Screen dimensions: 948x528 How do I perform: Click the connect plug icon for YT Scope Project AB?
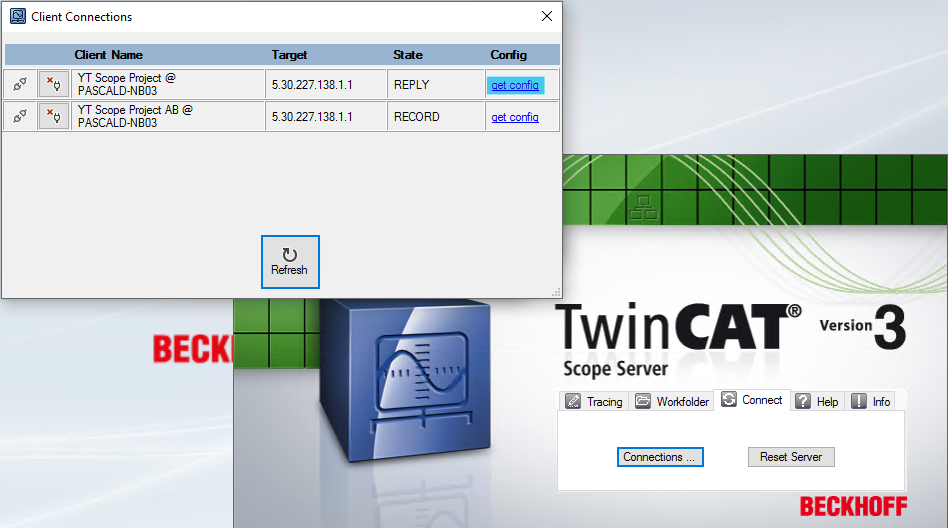(x=19, y=117)
